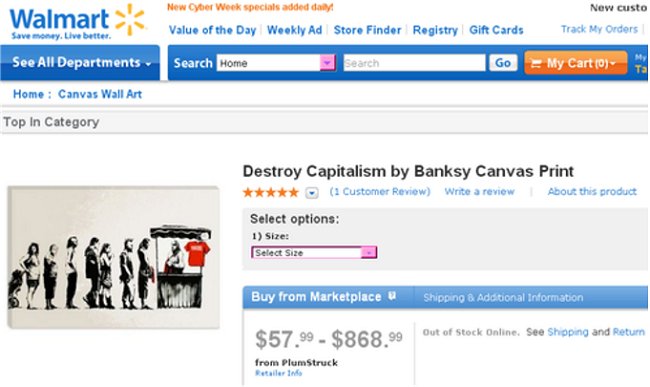Select the Buy from Marketplace tab
The image size is (650, 387).
[x=316, y=297]
